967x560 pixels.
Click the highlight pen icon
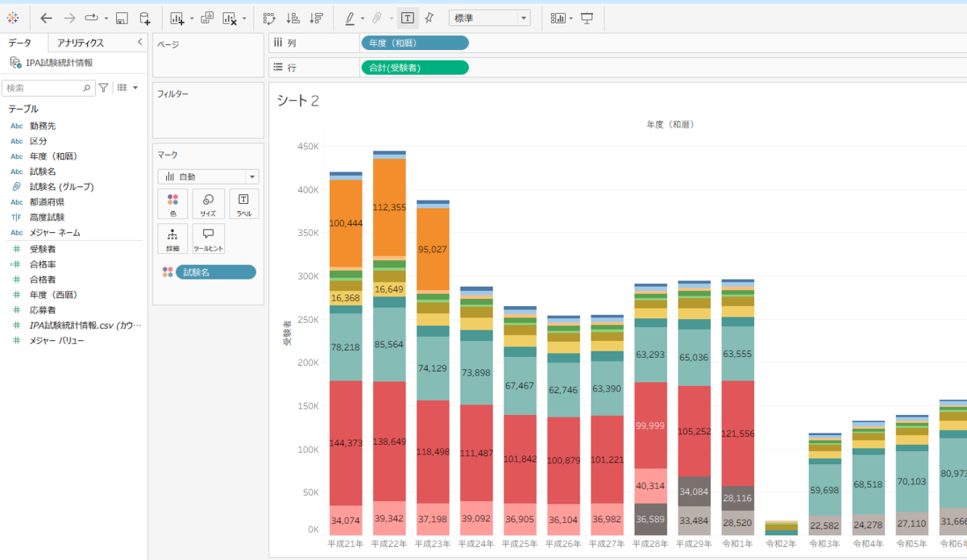[x=350, y=18]
